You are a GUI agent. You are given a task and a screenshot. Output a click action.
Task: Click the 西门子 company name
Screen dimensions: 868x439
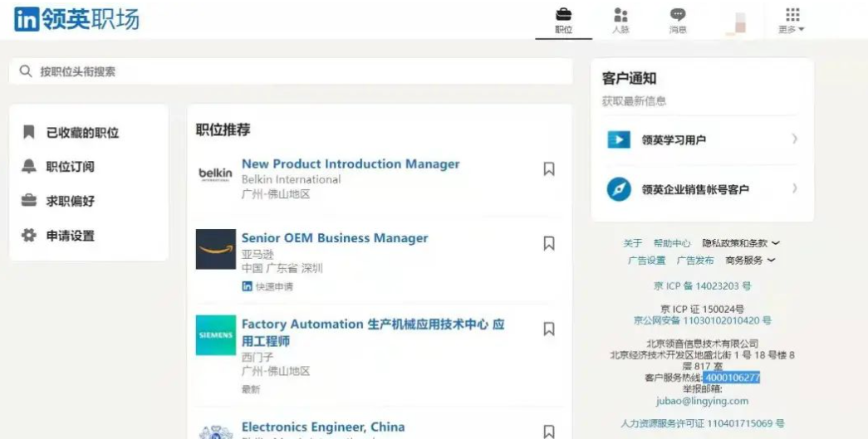point(258,357)
